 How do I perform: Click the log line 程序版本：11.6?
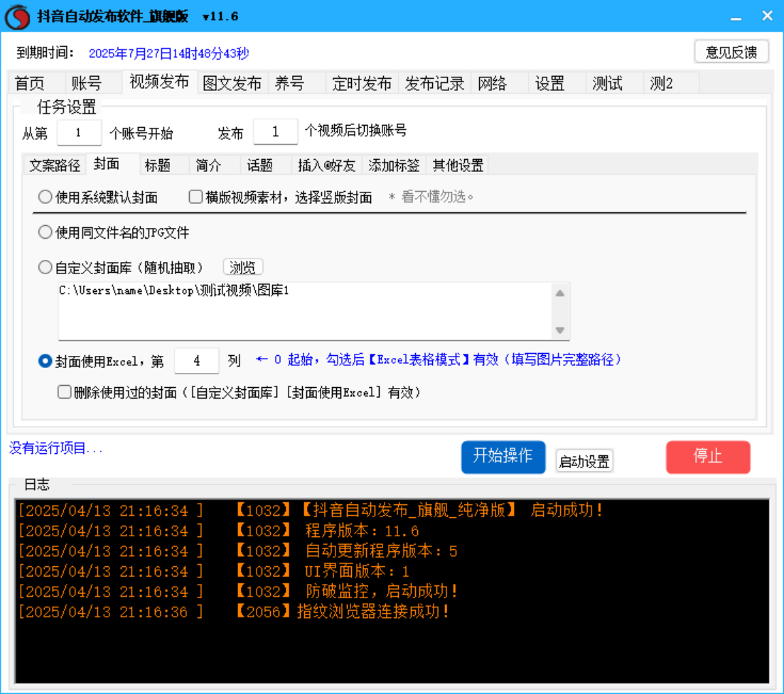click(x=218, y=531)
